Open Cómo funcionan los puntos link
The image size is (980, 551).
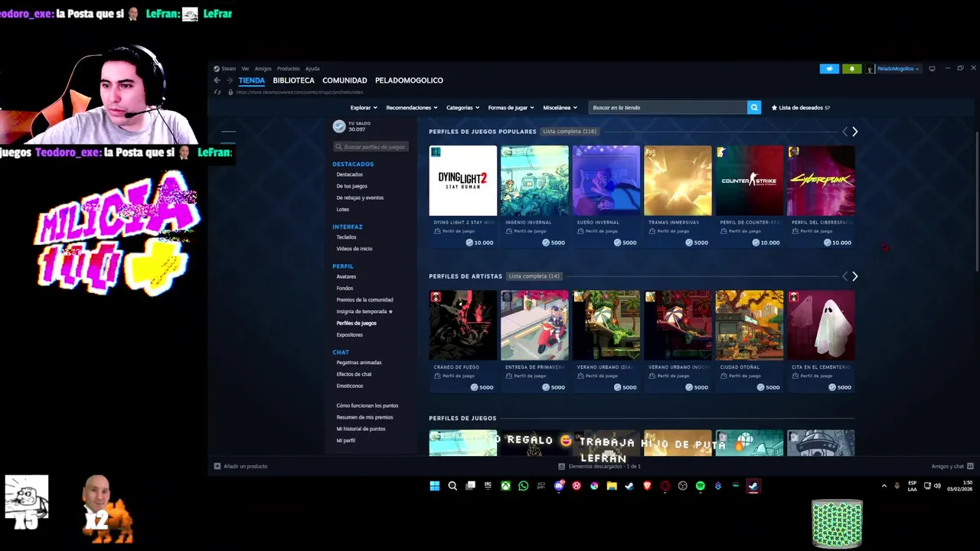coord(367,406)
